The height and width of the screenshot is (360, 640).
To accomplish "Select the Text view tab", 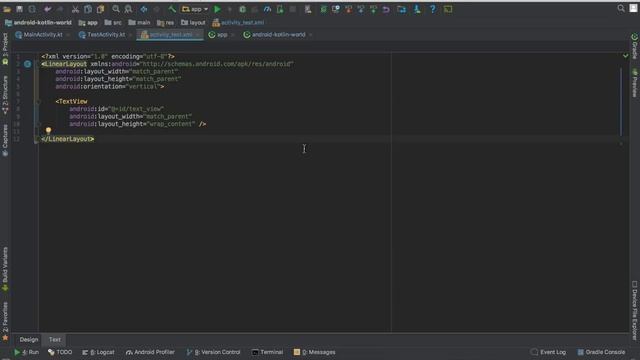I will 55,340.
